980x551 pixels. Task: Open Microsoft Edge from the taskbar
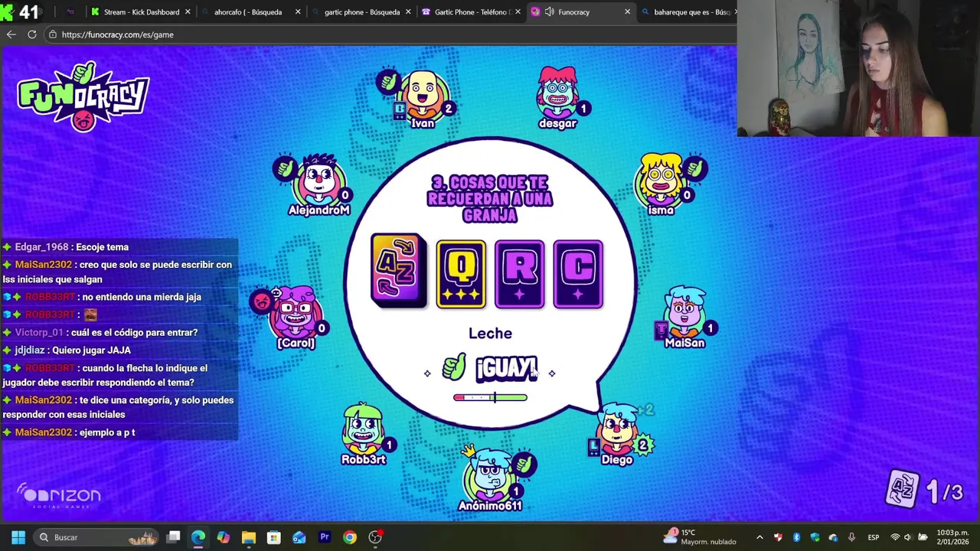pyautogui.click(x=198, y=537)
